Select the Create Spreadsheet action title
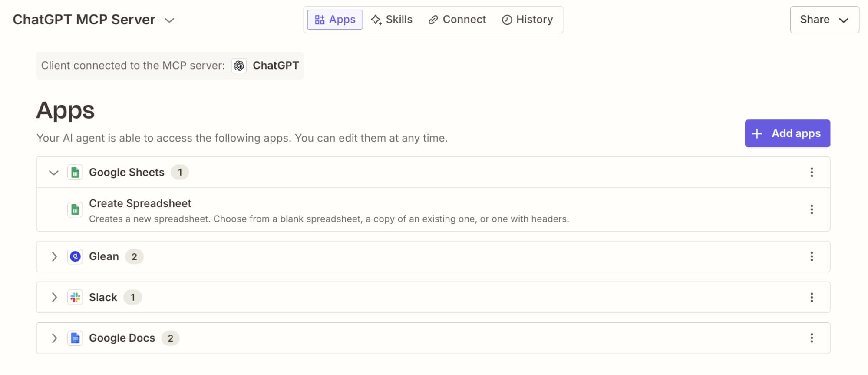Screen dimensions: 868x375 pos(140,204)
